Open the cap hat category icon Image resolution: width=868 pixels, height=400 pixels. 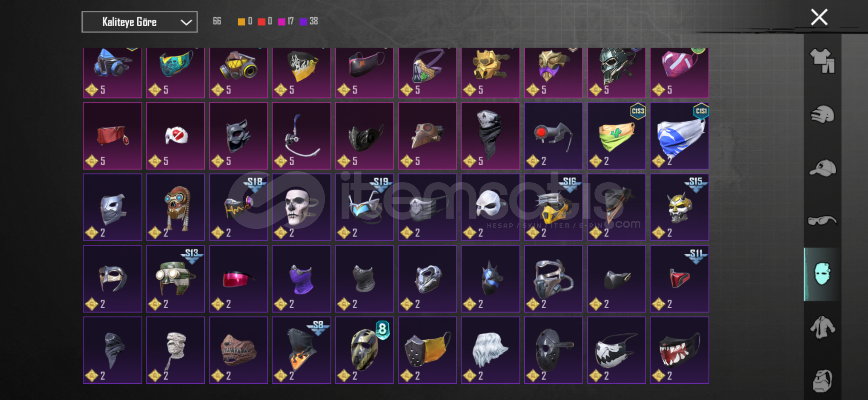click(822, 168)
